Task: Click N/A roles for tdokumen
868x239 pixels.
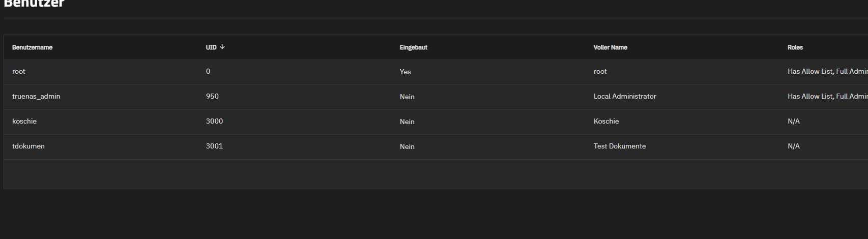Action: click(793, 146)
